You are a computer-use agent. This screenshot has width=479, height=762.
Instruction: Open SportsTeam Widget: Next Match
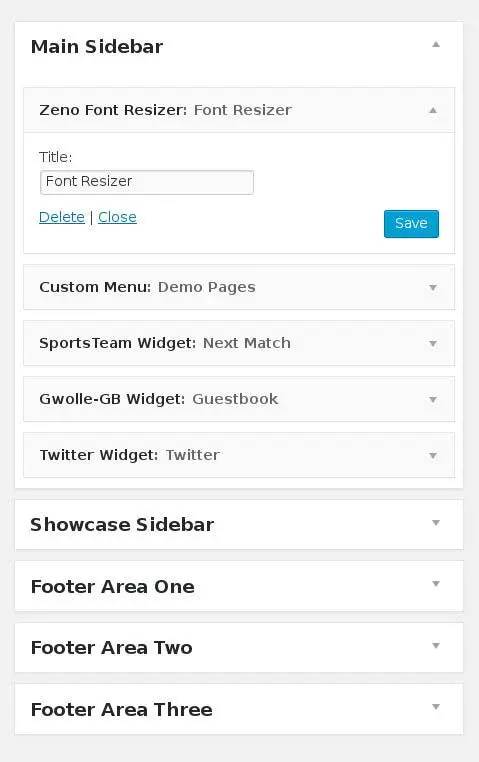pos(239,343)
